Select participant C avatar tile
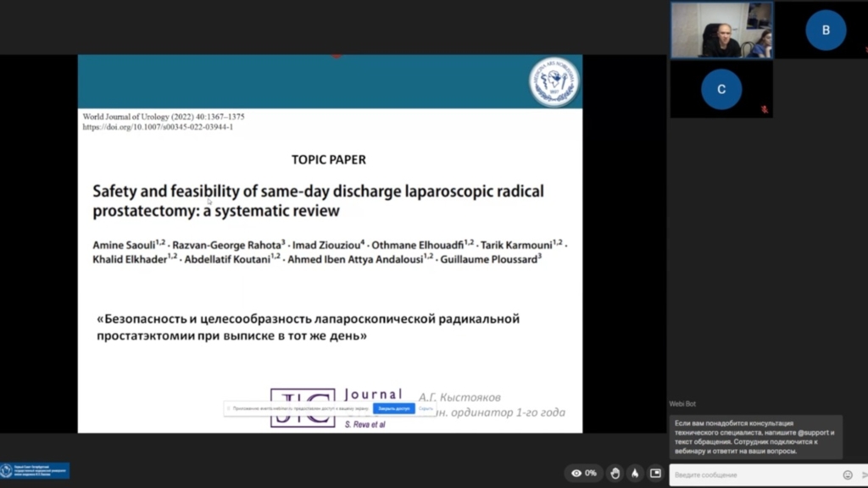This screenshot has width=868, height=488. click(721, 89)
